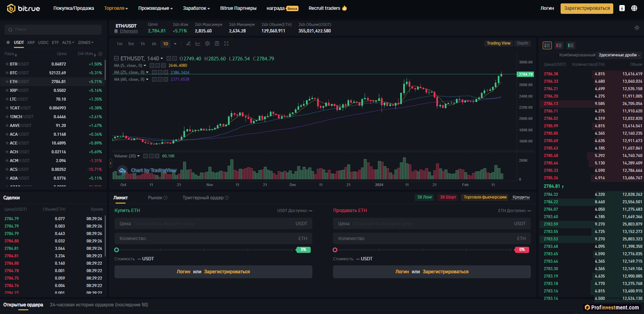The image size is (644, 314).
Task: Open the settings gear for ETHUSDT series
Action: coord(174,58)
